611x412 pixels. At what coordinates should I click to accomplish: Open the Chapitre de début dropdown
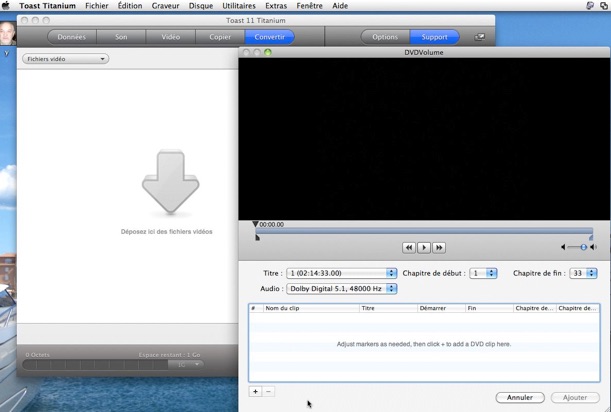tap(483, 273)
